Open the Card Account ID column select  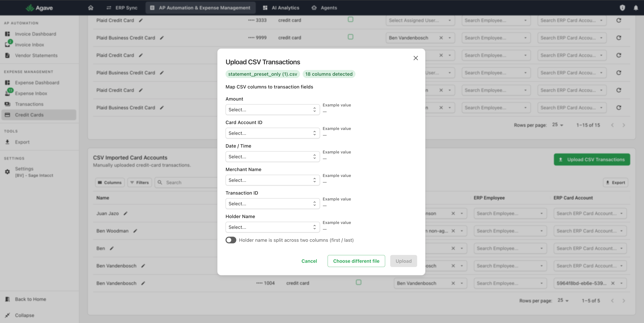(272, 133)
